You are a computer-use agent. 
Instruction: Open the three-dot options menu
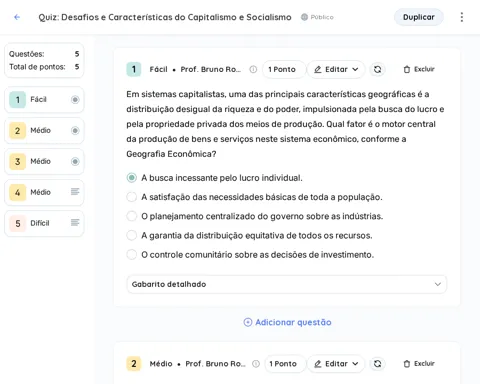coord(462,17)
